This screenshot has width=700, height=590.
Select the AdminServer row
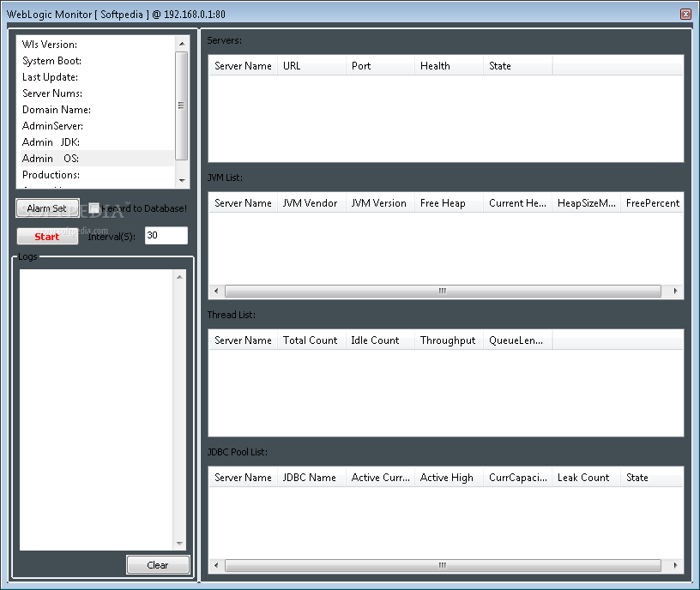pyautogui.click(x=97, y=126)
